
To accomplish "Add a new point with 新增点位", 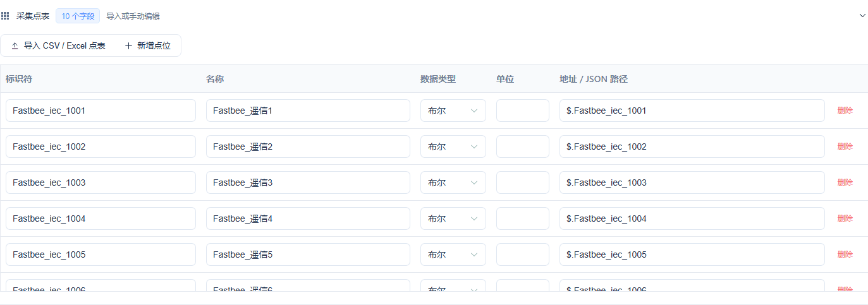I will pyautogui.click(x=148, y=45).
